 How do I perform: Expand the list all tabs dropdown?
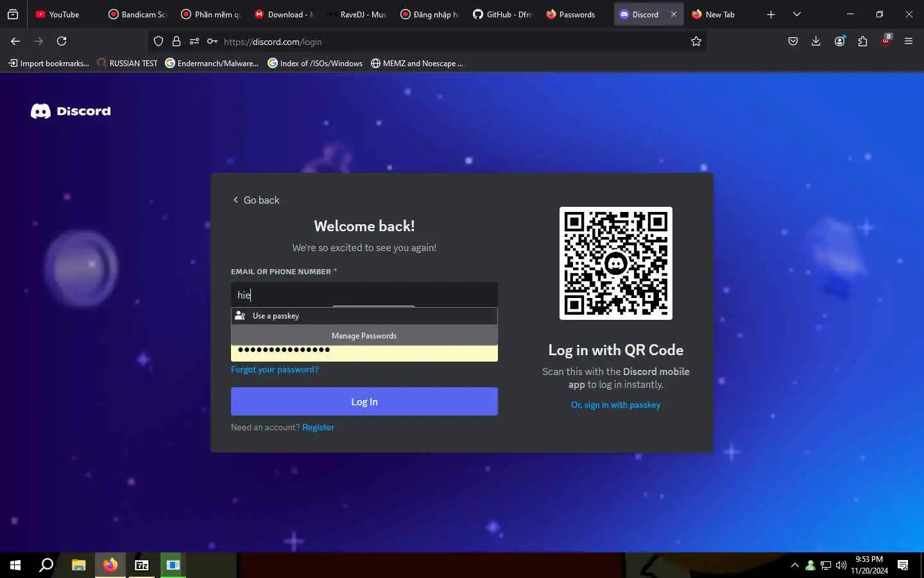[797, 14]
